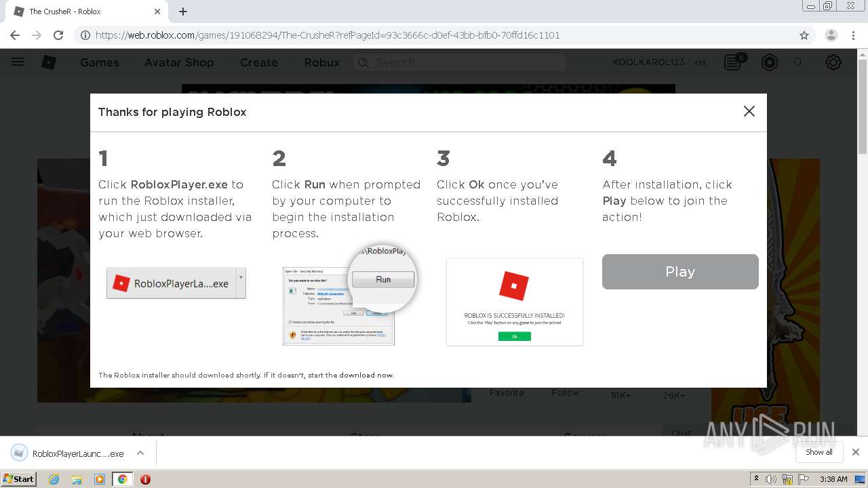The height and width of the screenshot is (488, 868).
Task: Click the RobloxPlayerLauncher.exe download sample image
Action: pyautogui.click(x=176, y=283)
